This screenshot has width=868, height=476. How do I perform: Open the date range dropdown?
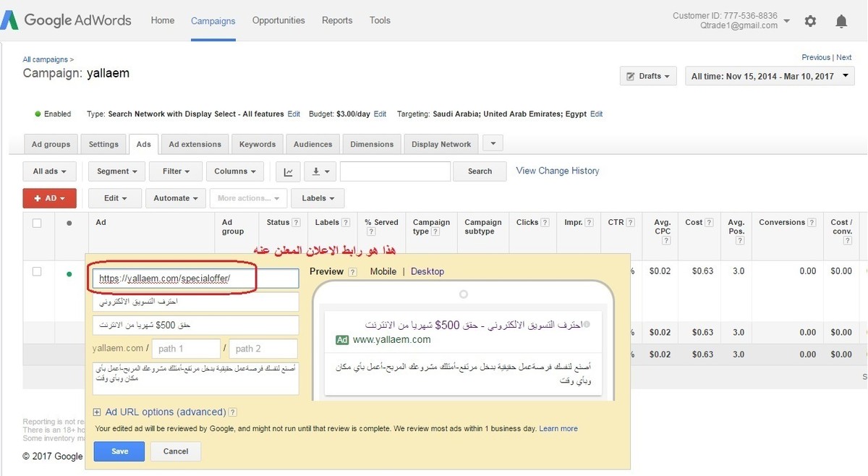(770, 76)
